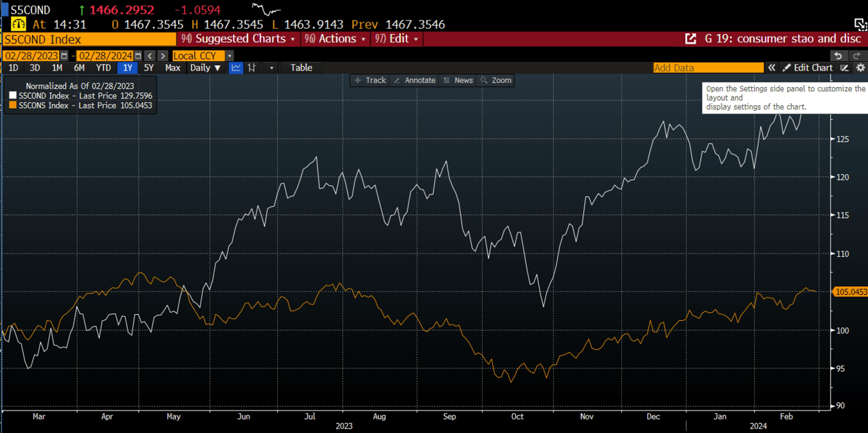Select the 1M time range
868x433 pixels.
pyautogui.click(x=57, y=68)
